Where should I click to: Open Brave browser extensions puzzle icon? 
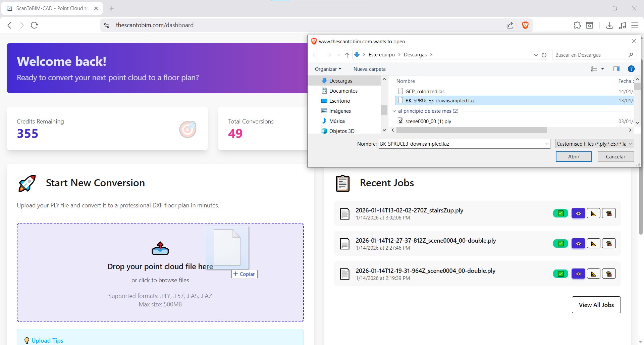click(x=577, y=25)
